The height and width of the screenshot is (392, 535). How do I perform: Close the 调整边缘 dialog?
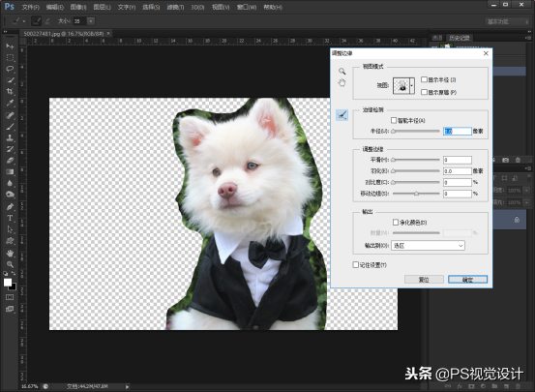coord(486,53)
